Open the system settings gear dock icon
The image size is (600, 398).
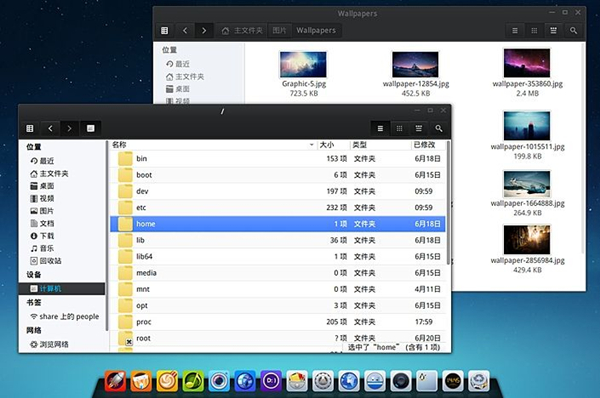pyautogui.click(x=323, y=382)
